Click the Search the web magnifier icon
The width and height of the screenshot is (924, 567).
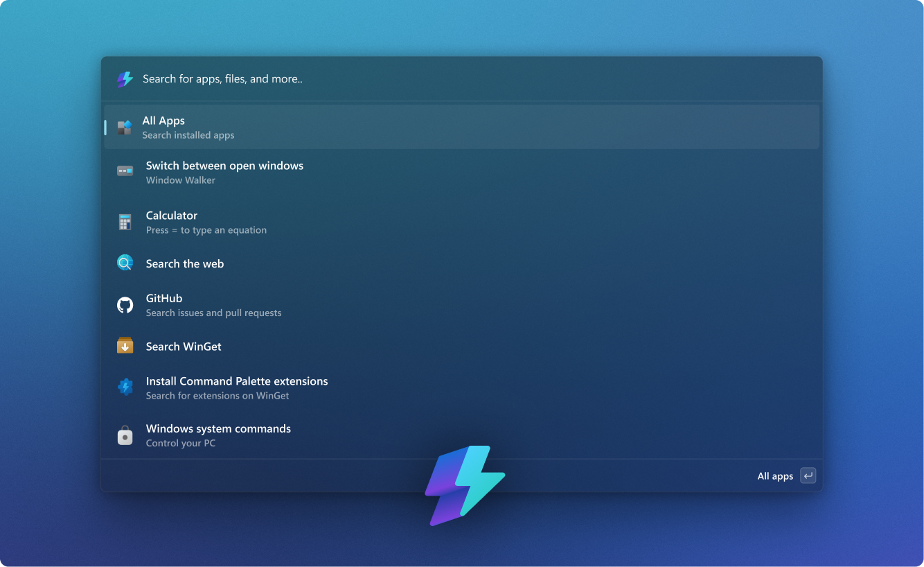point(125,263)
